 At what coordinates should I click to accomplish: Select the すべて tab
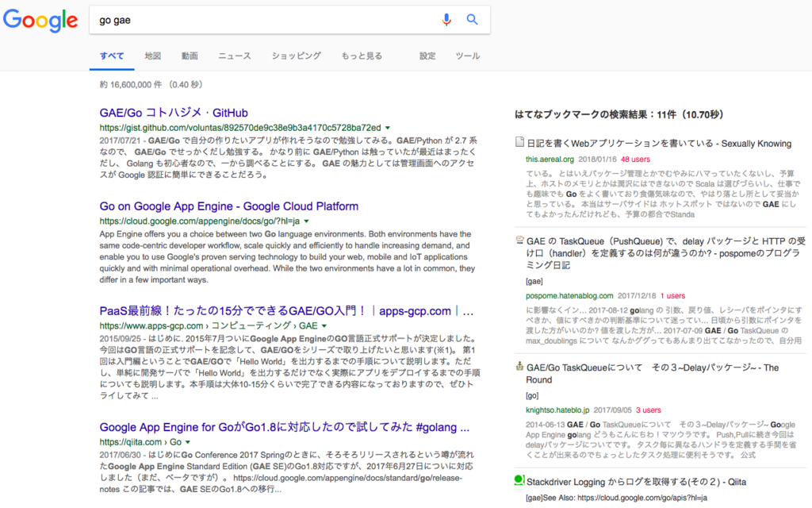[112, 56]
